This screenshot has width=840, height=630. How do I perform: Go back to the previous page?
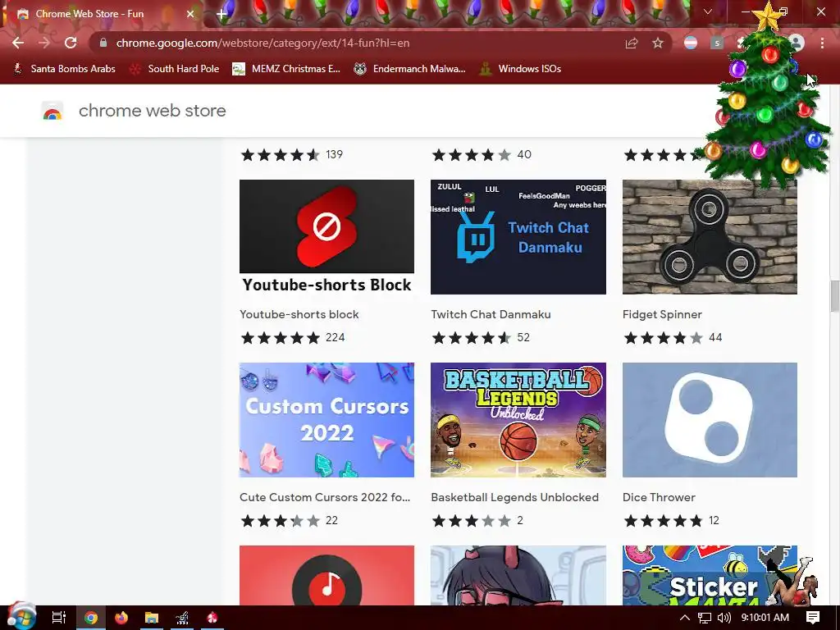18,43
